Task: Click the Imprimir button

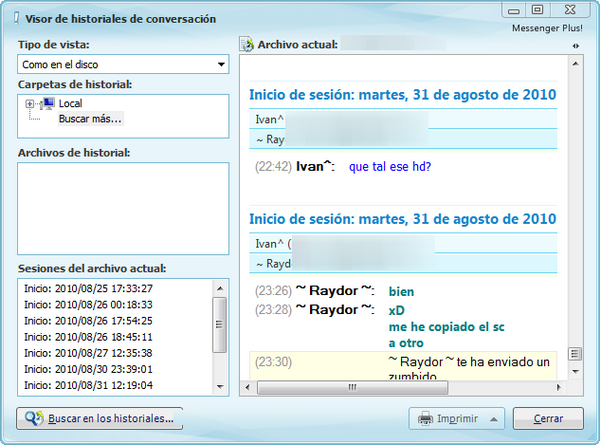Action: (x=457, y=419)
